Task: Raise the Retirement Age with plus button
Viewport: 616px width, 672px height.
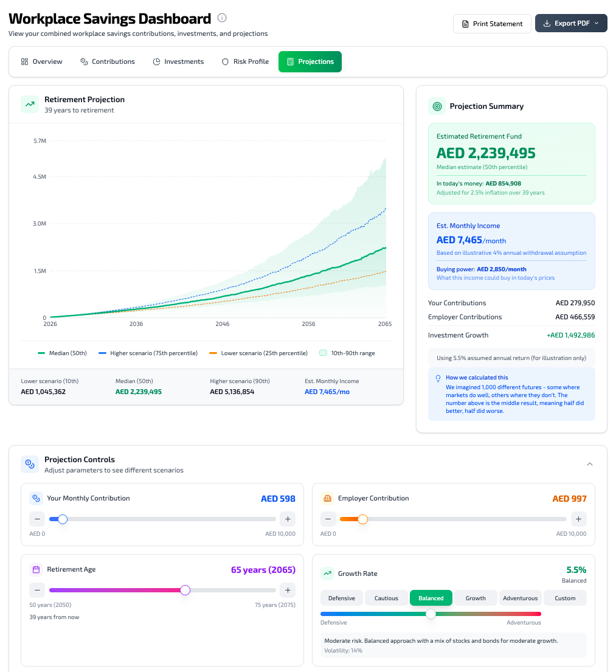Action: click(x=288, y=590)
